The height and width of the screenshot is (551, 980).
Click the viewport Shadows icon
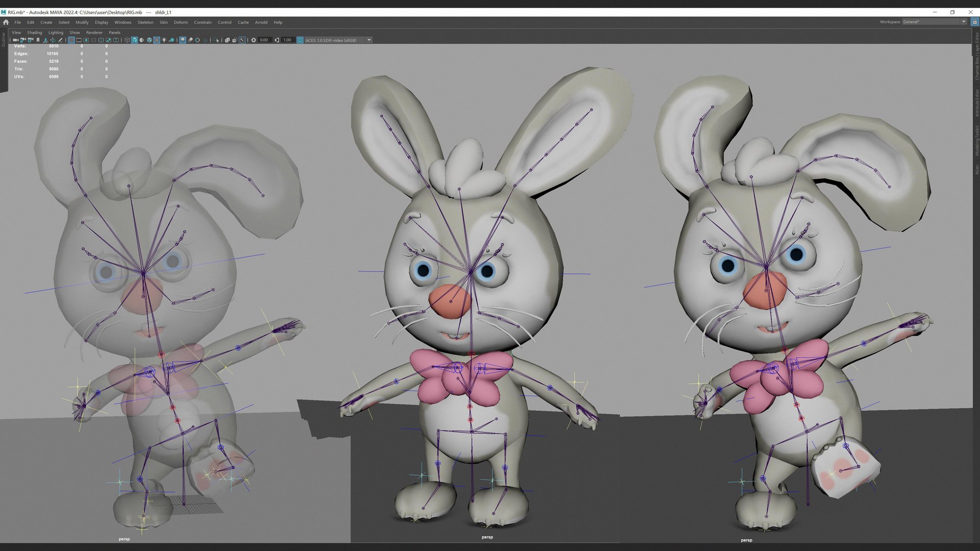point(171,40)
